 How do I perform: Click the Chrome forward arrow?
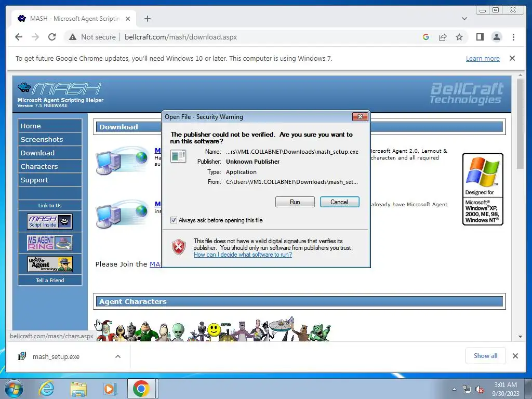click(35, 37)
